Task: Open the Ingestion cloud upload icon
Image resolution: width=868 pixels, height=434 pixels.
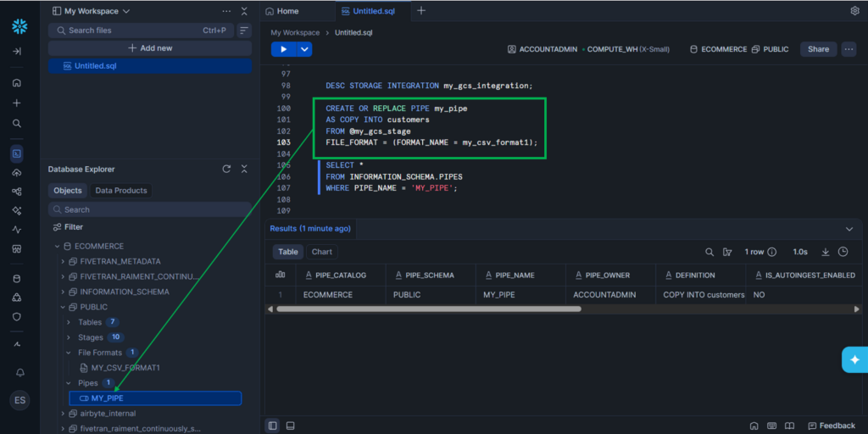Action: coord(17,173)
